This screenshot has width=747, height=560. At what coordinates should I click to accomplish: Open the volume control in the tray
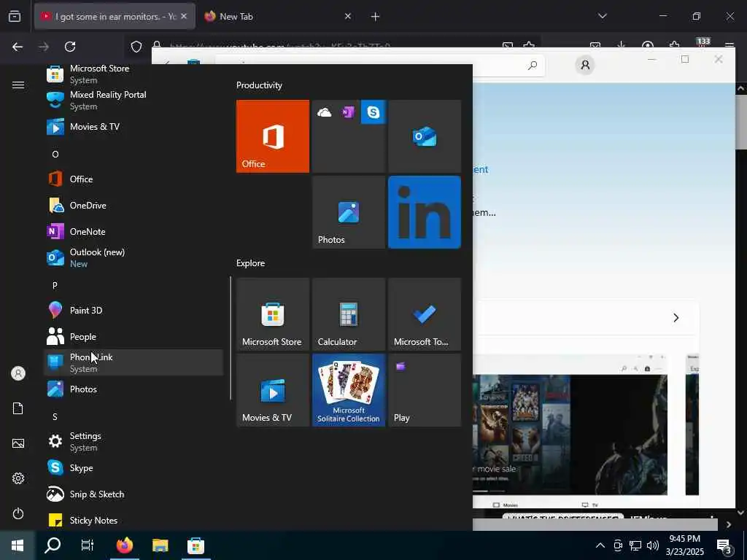pos(653,545)
